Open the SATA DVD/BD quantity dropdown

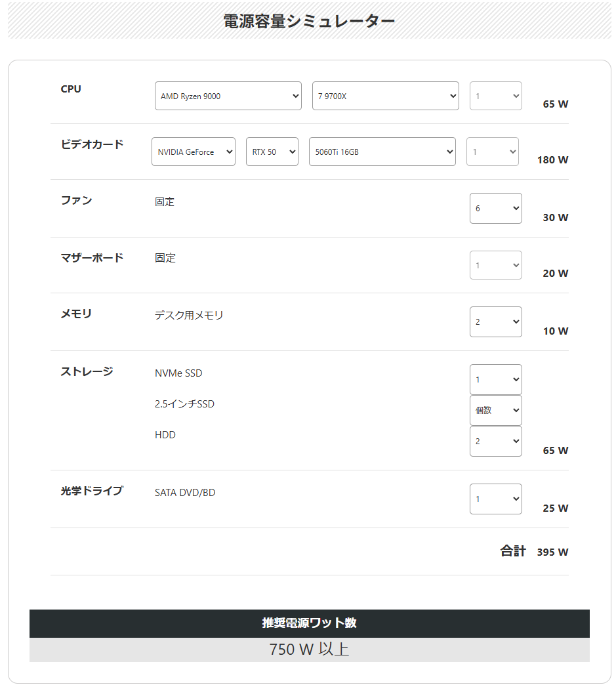(495, 499)
